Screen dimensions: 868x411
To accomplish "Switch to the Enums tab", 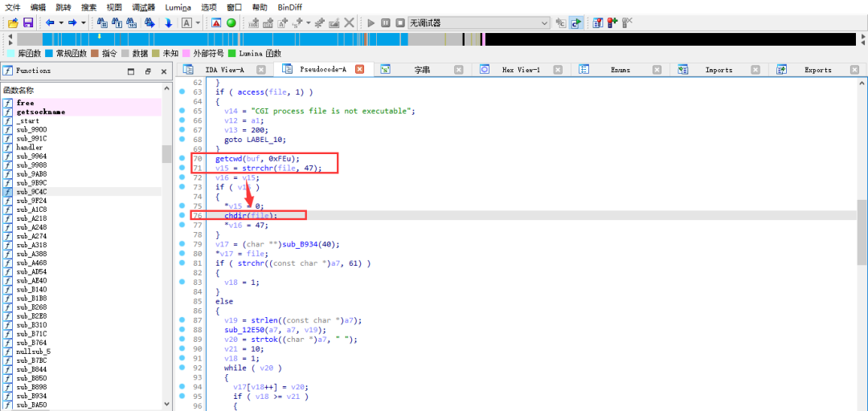I will tap(620, 71).
